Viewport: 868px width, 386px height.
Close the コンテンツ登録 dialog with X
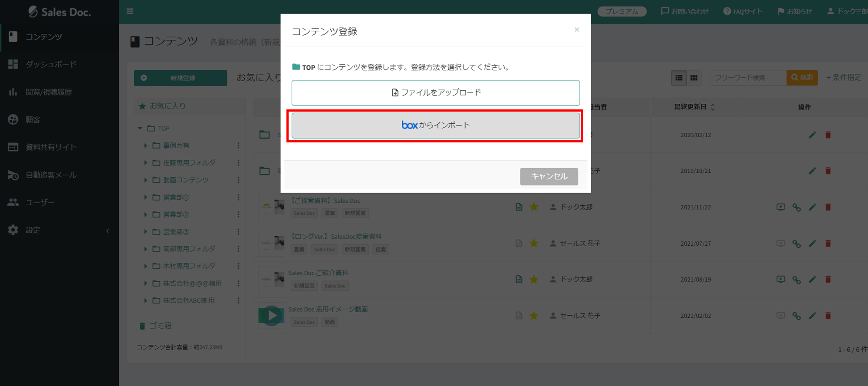[576, 30]
